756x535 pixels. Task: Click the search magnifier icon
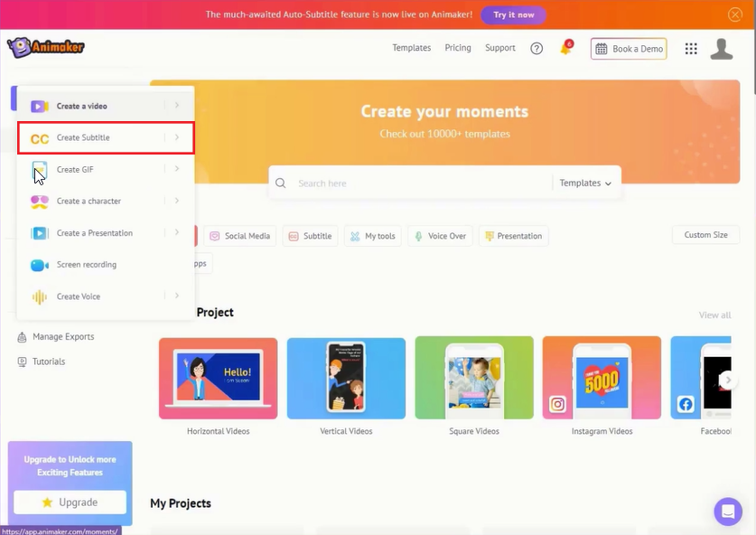pyautogui.click(x=281, y=183)
